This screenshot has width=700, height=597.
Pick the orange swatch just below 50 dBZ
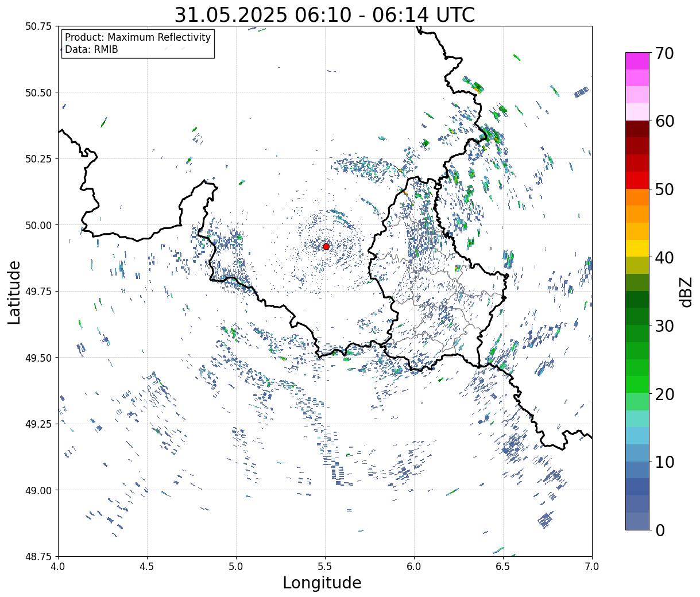[x=637, y=197]
